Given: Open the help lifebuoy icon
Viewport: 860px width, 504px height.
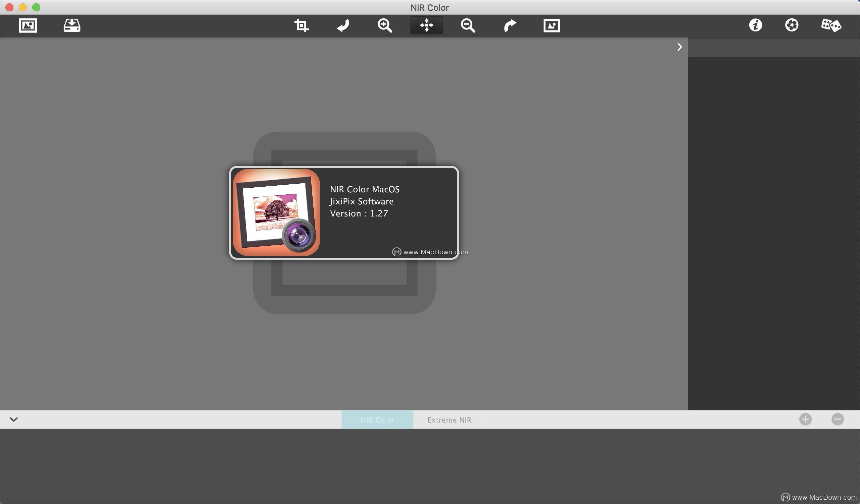Looking at the screenshot, I should (791, 25).
